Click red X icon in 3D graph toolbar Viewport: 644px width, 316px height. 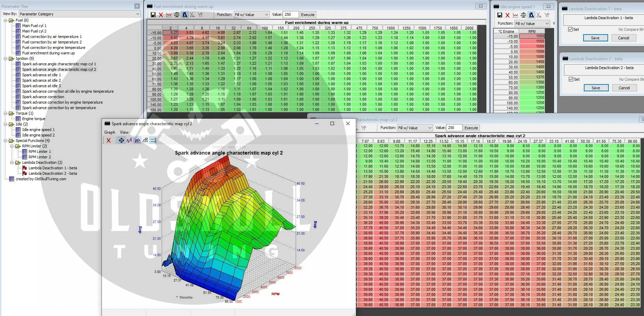pyautogui.click(x=108, y=140)
